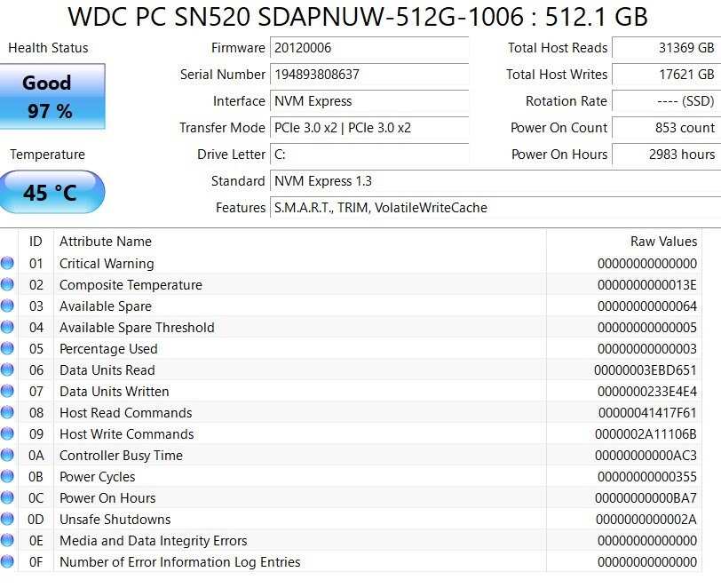Click raw value 00000000000BA7
This screenshot has width=721, height=588.
(x=646, y=498)
